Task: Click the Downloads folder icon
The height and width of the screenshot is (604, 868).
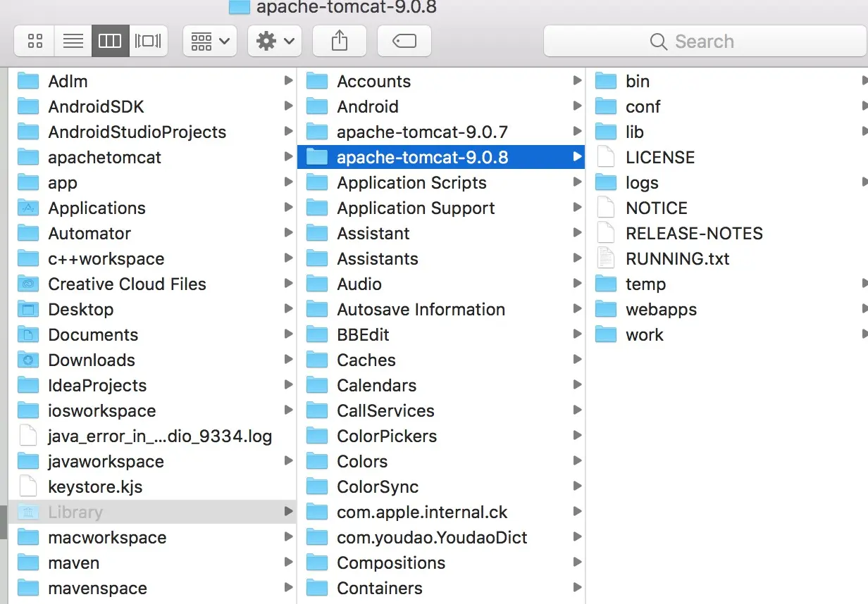Action: (28, 360)
